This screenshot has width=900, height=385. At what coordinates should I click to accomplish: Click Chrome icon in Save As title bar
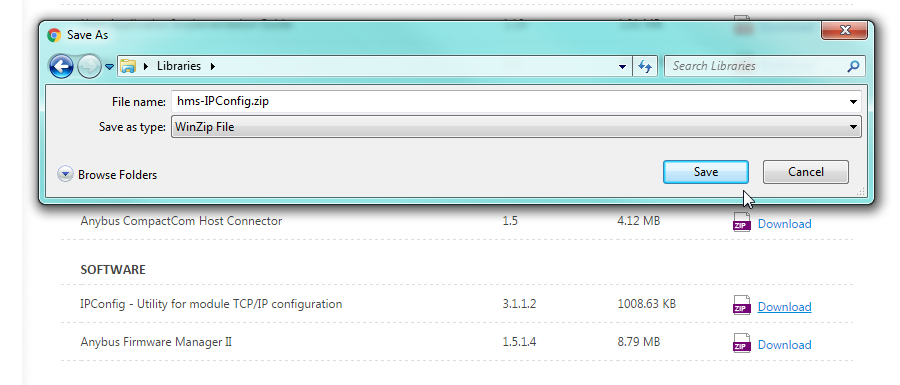tap(55, 35)
